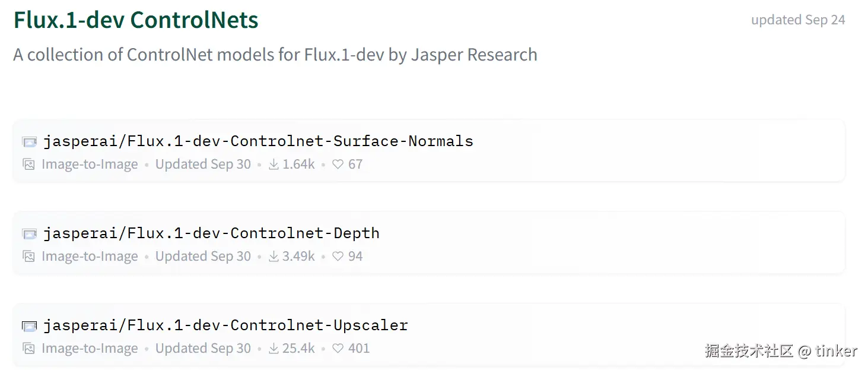Click download icon on Upscaler card
Screen dimensions: 868x370
(274, 349)
